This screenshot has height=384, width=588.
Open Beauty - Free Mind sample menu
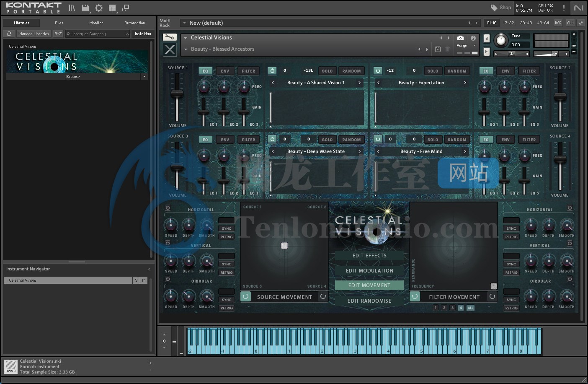[421, 151]
